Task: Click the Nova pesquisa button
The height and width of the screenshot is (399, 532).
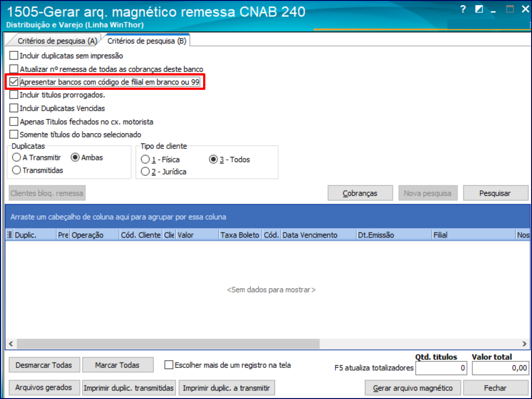Action: (427, 193)
